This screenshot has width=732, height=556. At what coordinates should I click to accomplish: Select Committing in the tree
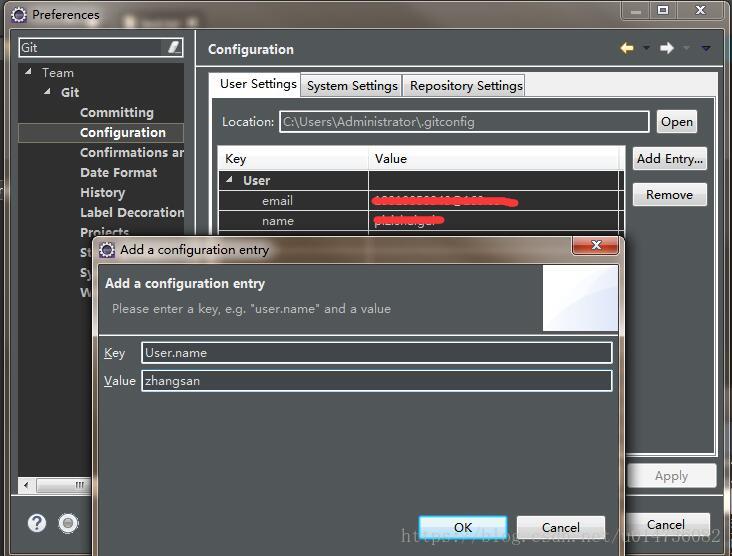click(x=117, y=113)
